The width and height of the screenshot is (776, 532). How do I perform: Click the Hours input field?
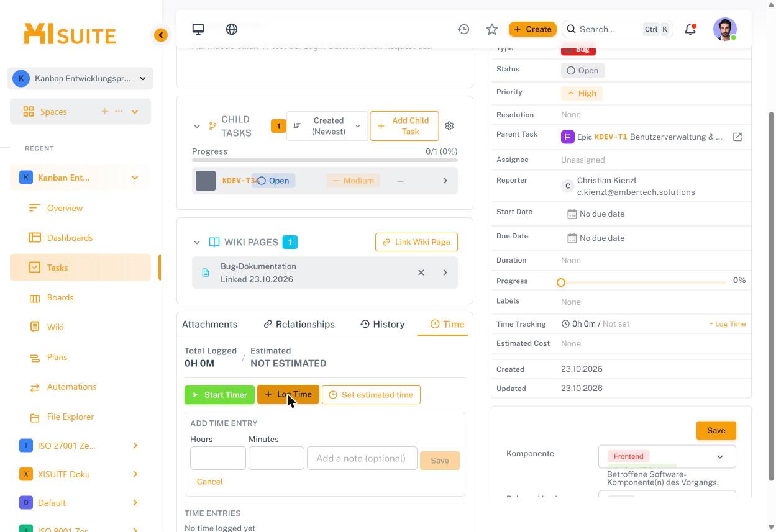coord(218,458)
